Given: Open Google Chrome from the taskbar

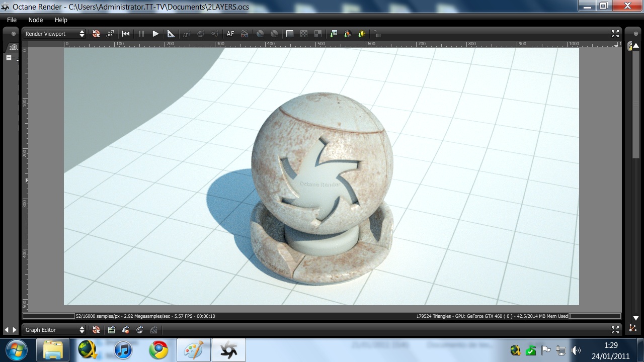Looking at the screenshot, I should click(158, 350).
